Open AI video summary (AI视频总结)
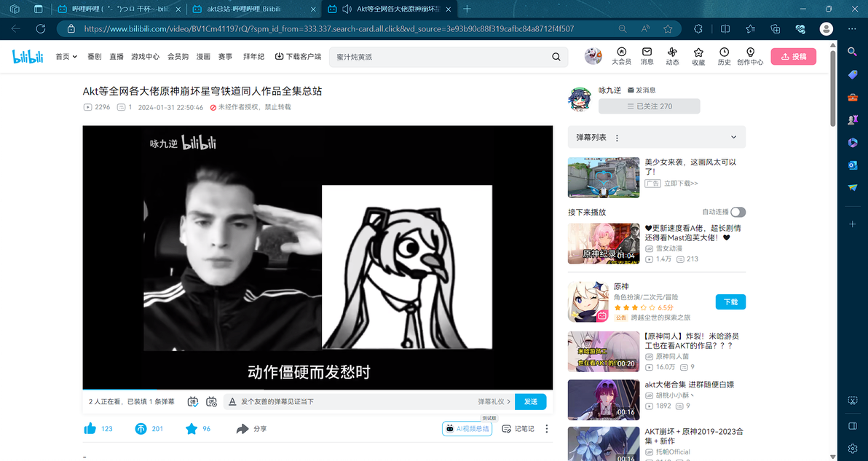 click(467, 428)
